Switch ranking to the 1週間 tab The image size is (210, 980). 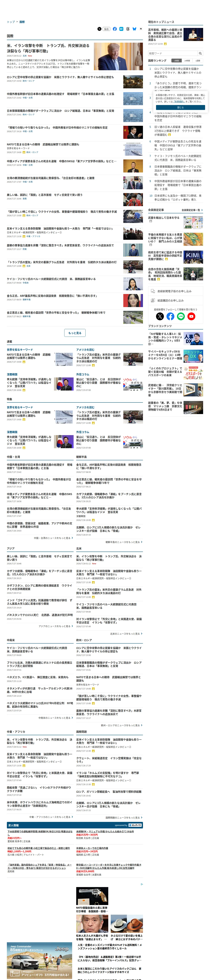pos(197,60)
